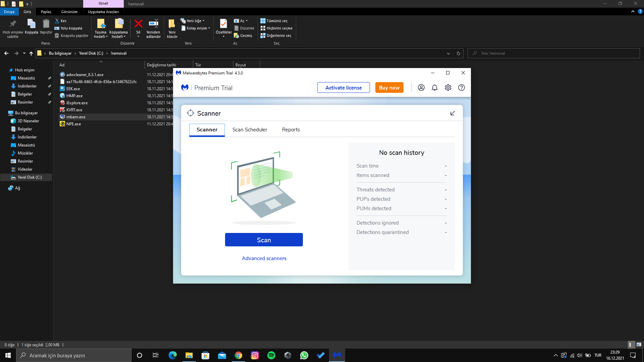Open the Reports tab
Image resolution: width=644 pixels, height=362 pixels.
[291, 130]
